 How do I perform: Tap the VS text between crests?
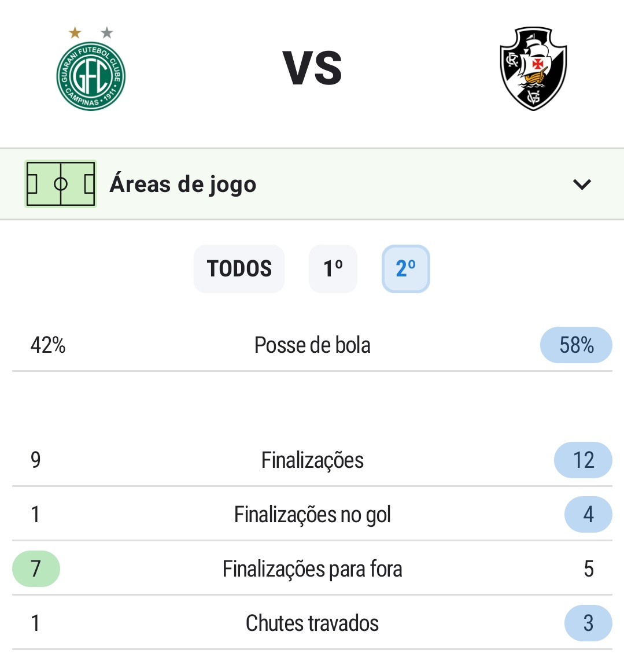(312, 68)
